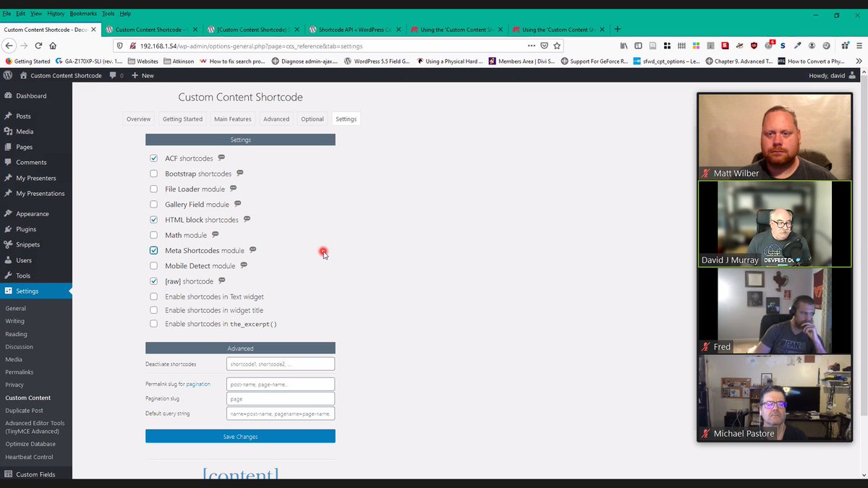
Task: Click the comments bubble in the admin bar
Action: (x=116, y=75)
